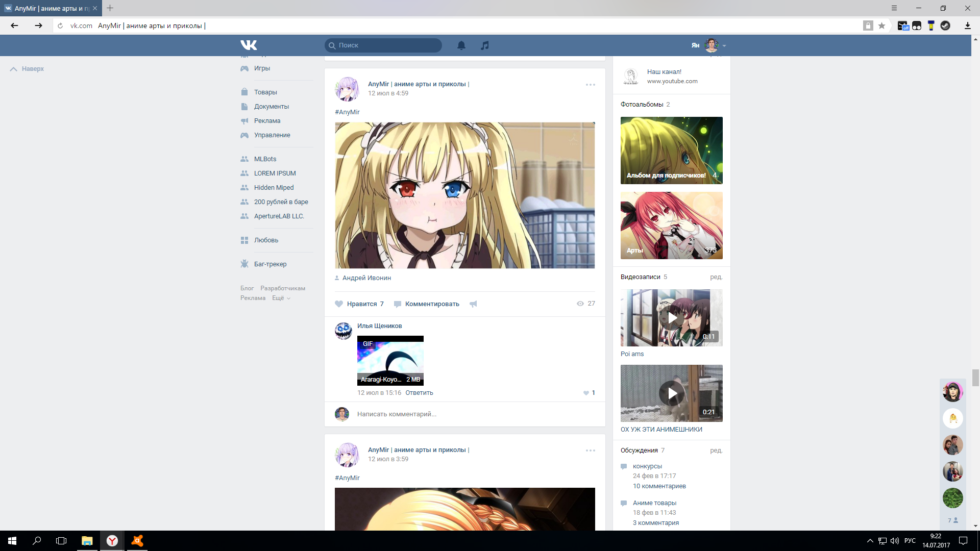Screen dimensions: 980x551
Task: Open the Блог footer link
Action: (x=247, y=288)
